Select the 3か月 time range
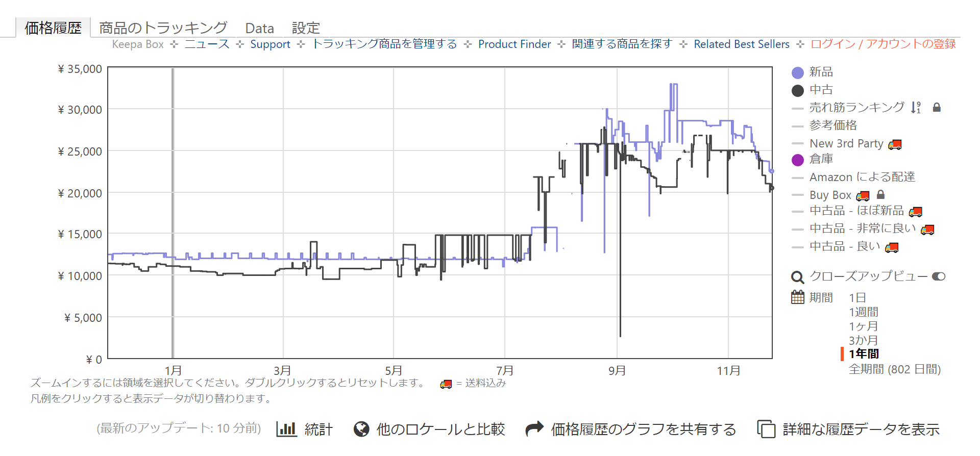Screen dimensions: 980x456 point(863,340)
